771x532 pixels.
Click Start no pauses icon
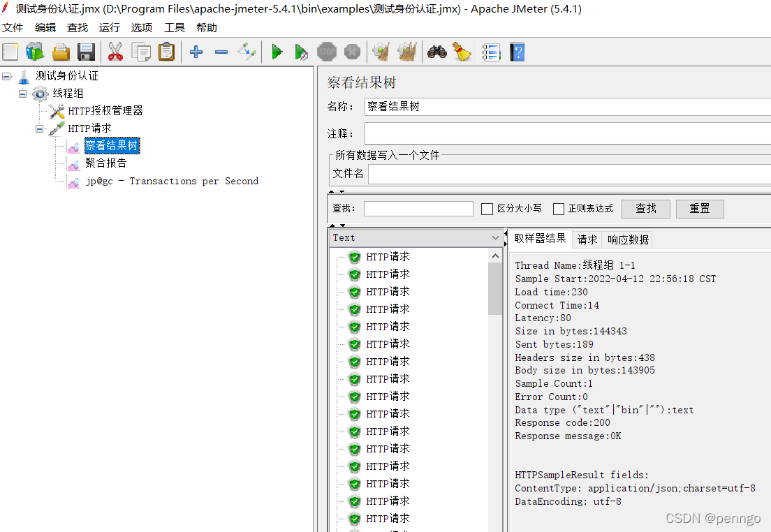point(301,52)
